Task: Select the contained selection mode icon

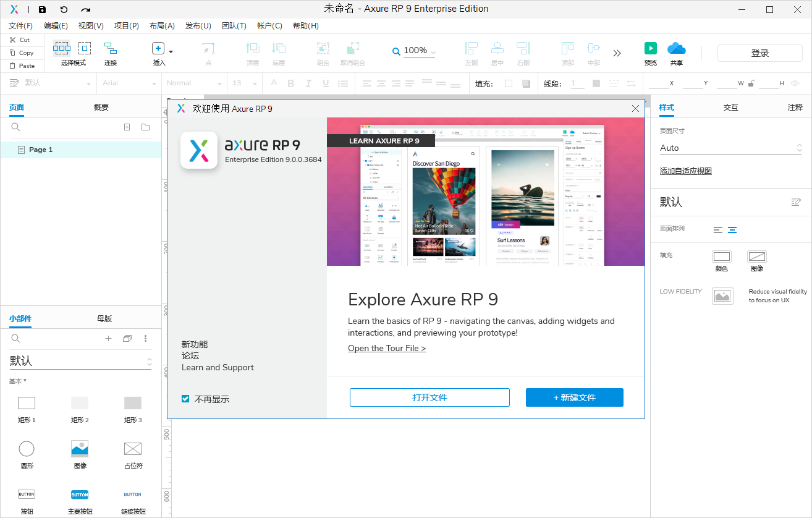Action: tap(85, 48)
